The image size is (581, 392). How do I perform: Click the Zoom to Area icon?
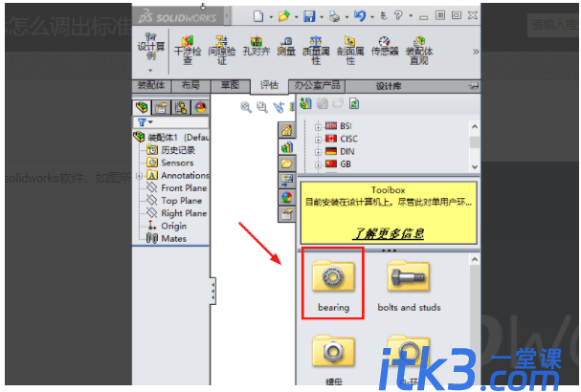(x=262, y=107)
